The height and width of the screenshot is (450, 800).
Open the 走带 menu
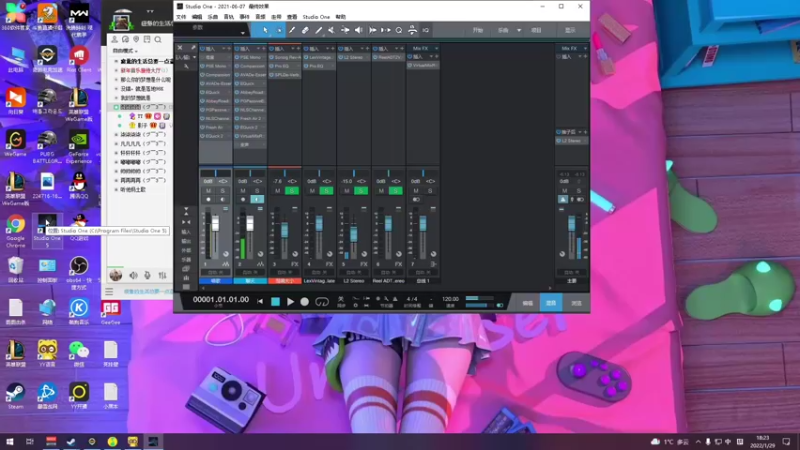point(276,17)
